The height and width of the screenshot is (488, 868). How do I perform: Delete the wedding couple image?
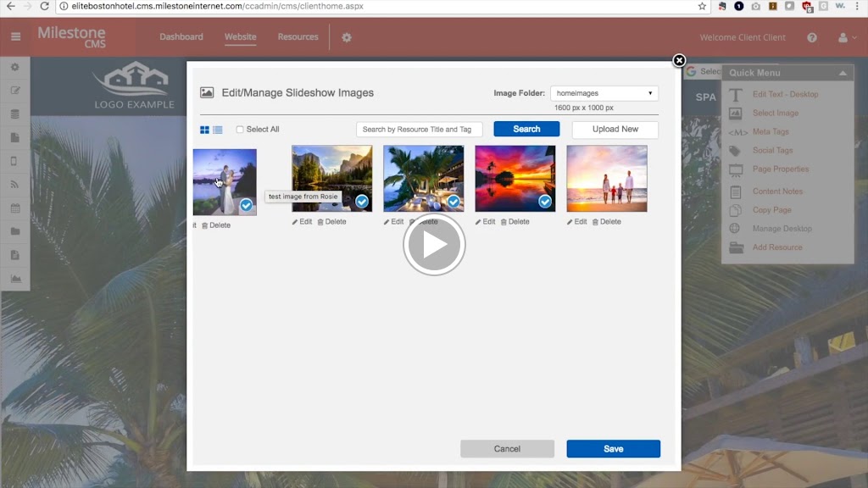click(216, 225)
